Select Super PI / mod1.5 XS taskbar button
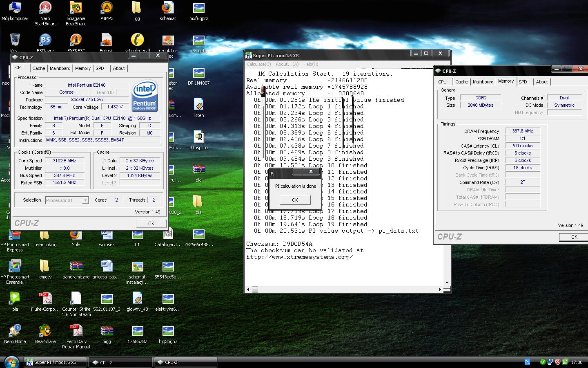 pos(55,362)
